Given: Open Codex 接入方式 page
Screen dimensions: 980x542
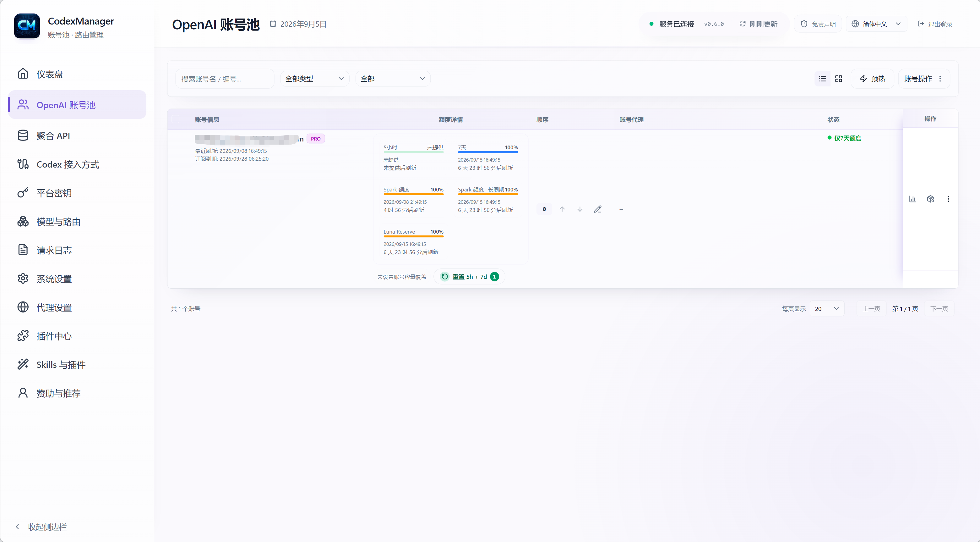Looking at the screenshot, I should [x=77, y=164].
